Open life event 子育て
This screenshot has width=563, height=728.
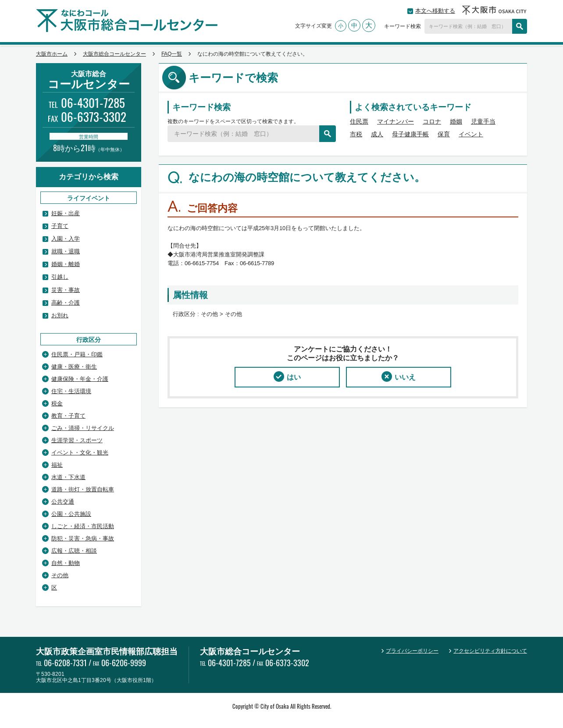pos(60,226)
